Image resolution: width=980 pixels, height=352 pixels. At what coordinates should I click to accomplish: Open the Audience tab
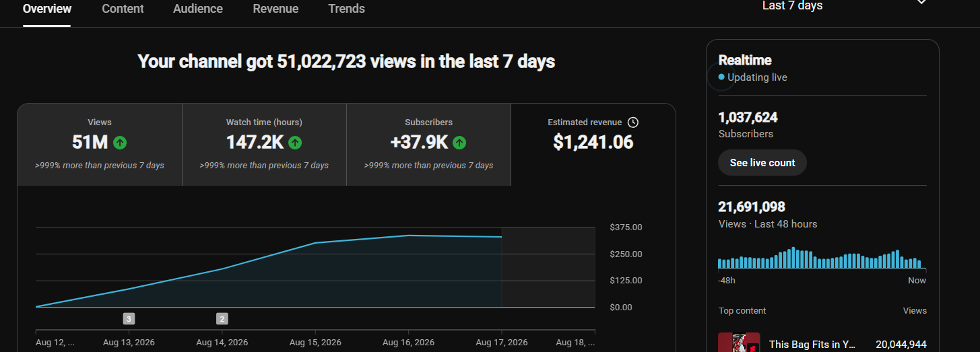tap(198, 9)
